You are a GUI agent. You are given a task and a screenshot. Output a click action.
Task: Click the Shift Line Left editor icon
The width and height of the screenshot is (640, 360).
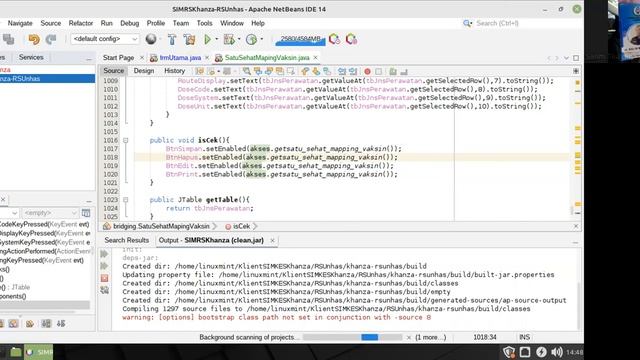click(x=342, y=71)
